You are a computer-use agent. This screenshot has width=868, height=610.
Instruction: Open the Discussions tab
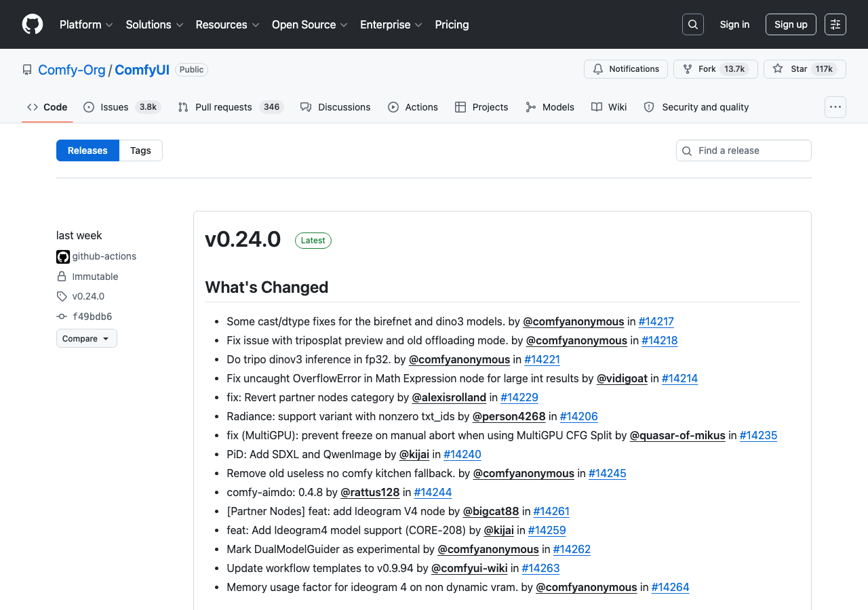(x=336, y=107)
